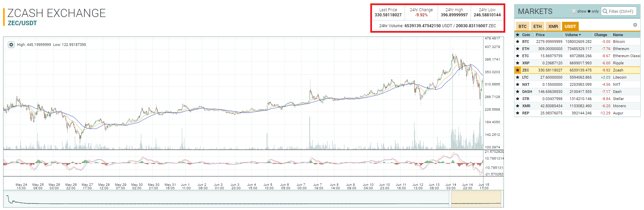This screenshot has width=644, height=210.
Task: Click the star icon in the XMR row
Action: [518, 106]
